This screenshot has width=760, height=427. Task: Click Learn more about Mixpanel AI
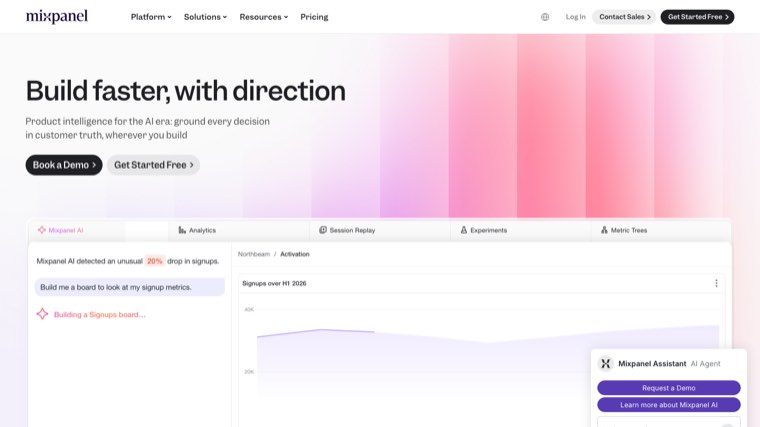pos(669,405)
